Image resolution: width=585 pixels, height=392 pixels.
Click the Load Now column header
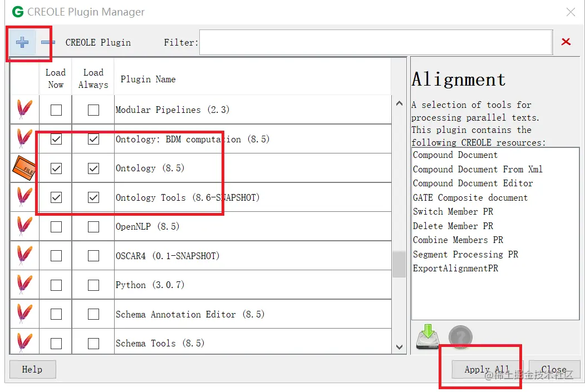click(56, 78)
